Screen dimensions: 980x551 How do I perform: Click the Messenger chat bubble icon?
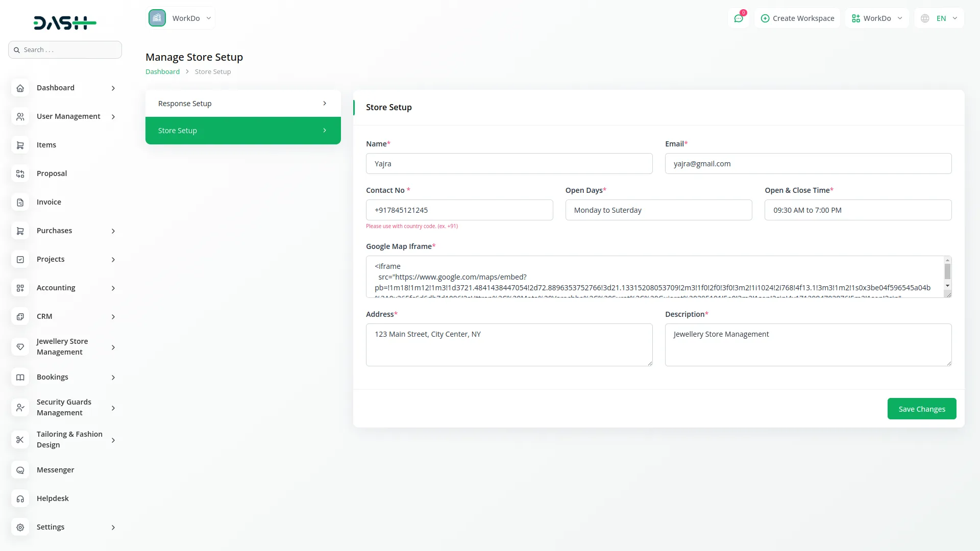click(x=20, y=470)
